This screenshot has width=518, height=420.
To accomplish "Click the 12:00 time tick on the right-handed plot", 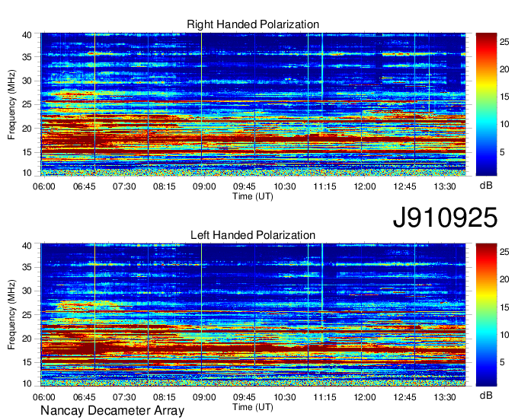I will 365,186.
